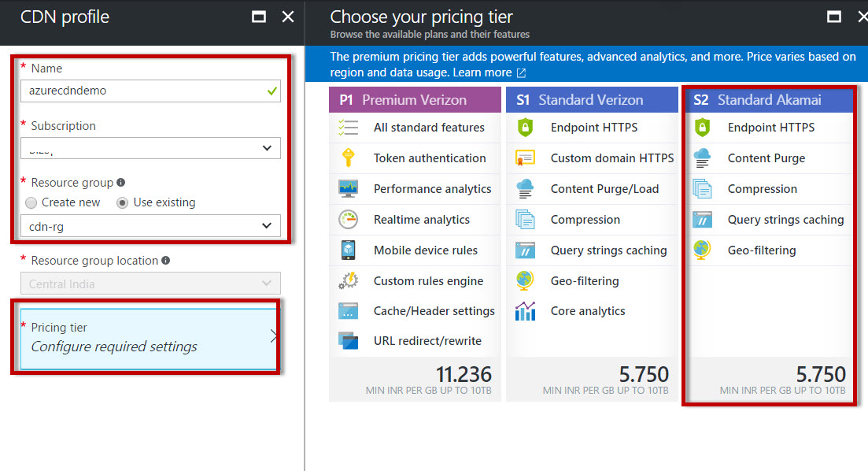Click the 5.750 price of Standard Verizon
The image size is (868, 471).
644,375
